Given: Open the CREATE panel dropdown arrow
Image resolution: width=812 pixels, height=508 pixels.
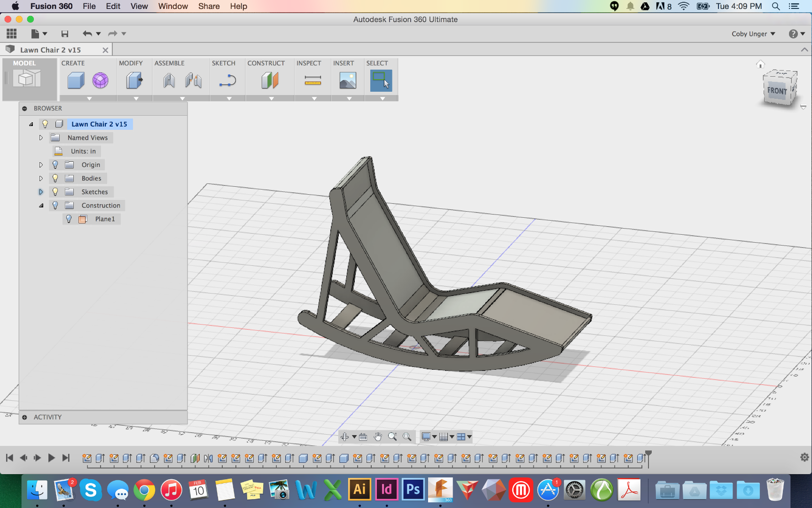Looking at the screenshot, I should pyautogui.click(x=89, y=98).
